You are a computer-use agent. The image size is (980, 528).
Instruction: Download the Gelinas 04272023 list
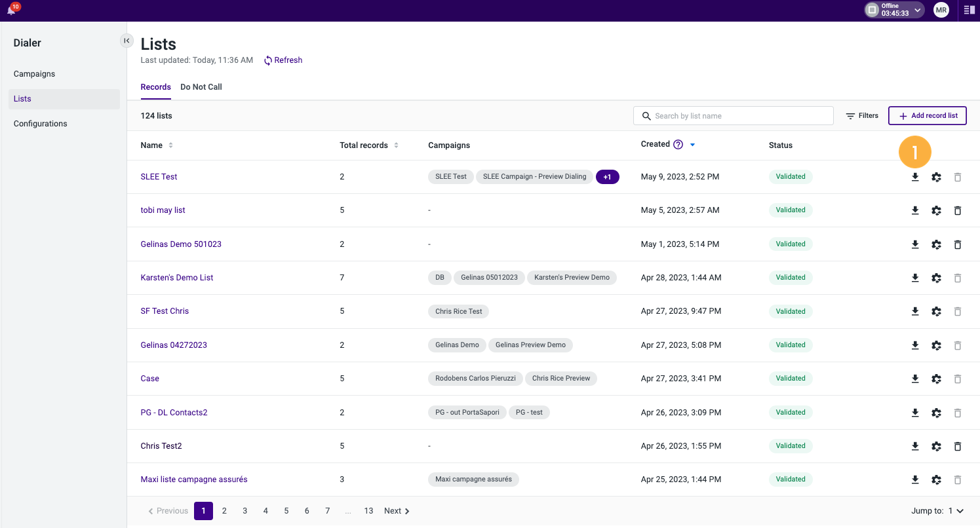(x=915, y=345)
